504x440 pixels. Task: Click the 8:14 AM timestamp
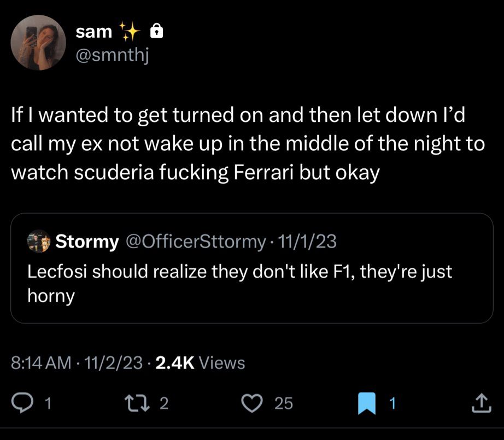[x=41, y=362]
